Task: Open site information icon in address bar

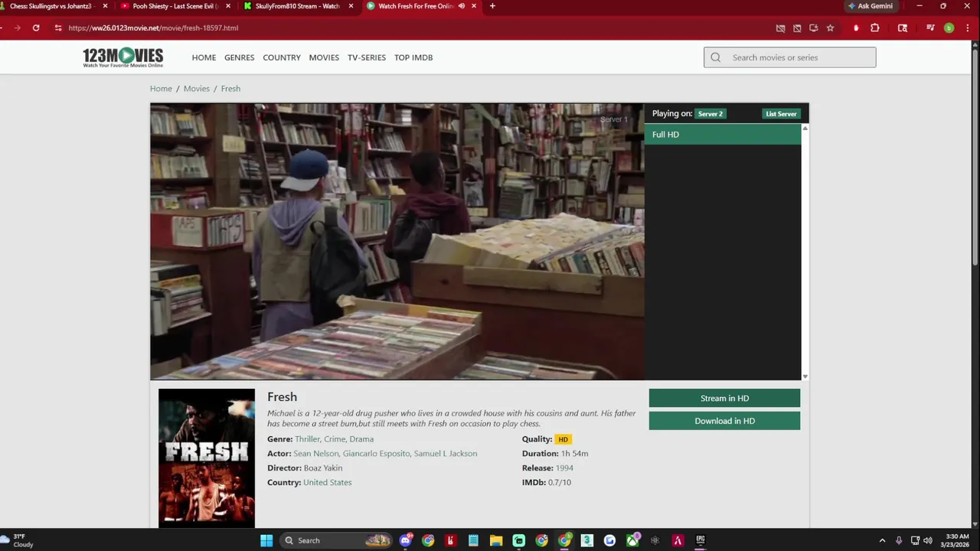Action: coord(57,28)
